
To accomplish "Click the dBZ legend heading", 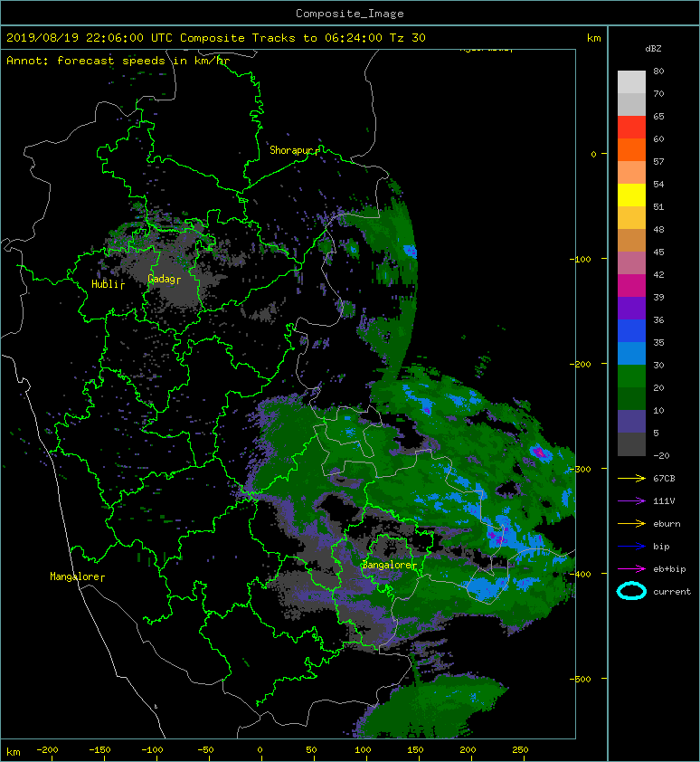I will pyautogui.click(x=653, y=49).
